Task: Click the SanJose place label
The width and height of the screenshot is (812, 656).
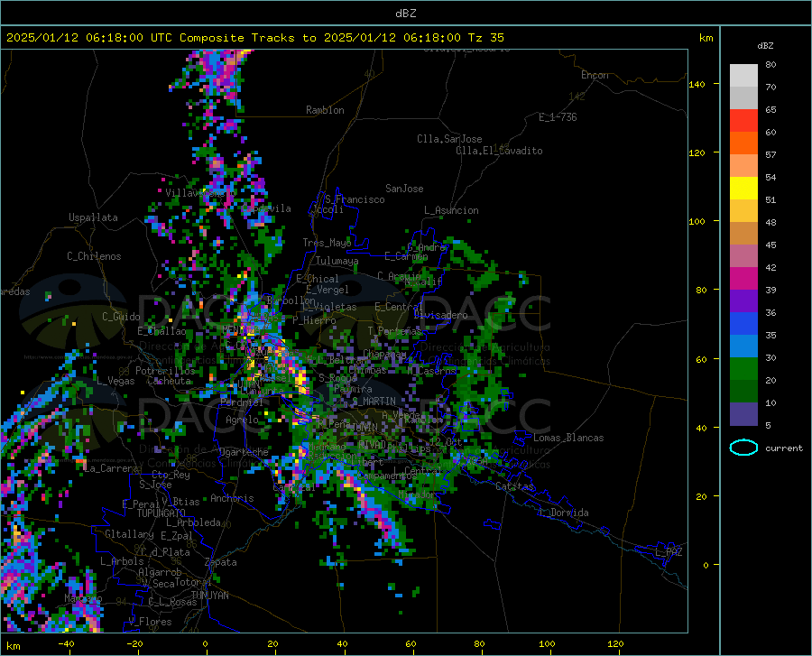Action: (404, 189)
